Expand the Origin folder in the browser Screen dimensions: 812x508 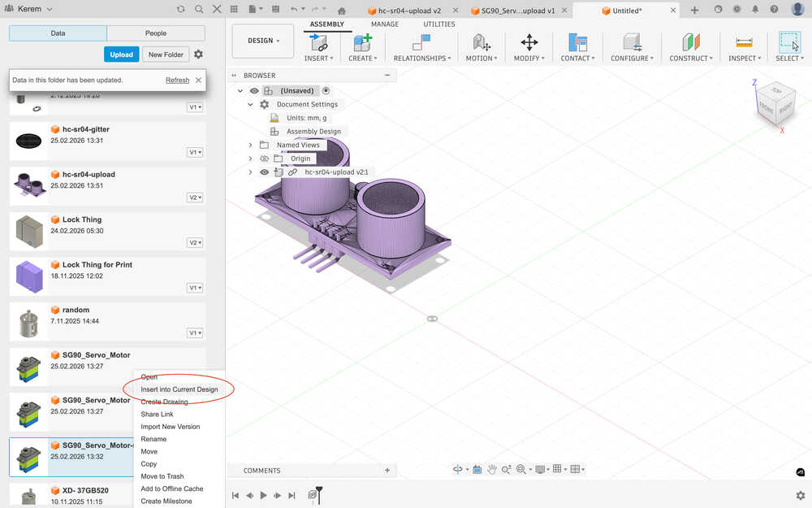251,158
